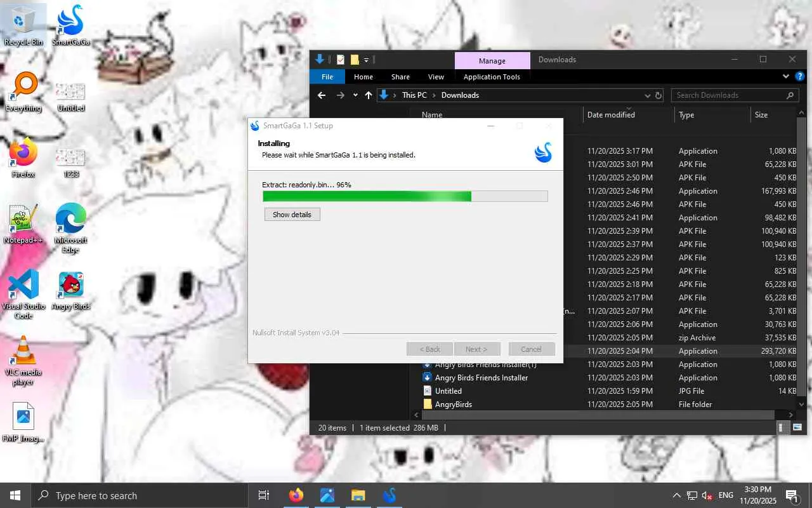Switch to File Explorer on the taskbar

tap(358, 495)
